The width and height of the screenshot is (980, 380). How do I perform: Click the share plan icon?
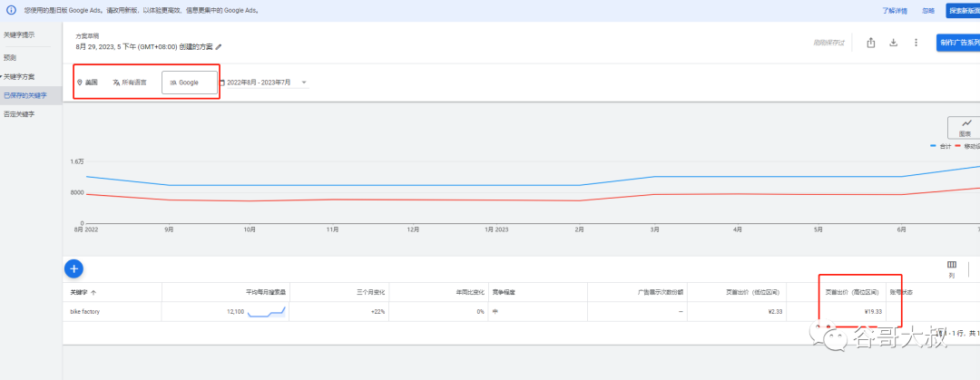click(x=871, y=43)
